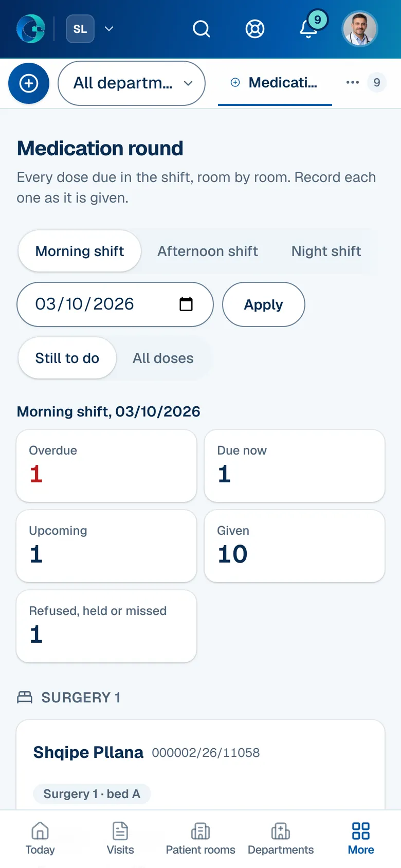Open calendar picker icon in date field
The image size is (401, 868).
(x=186, y=304)
